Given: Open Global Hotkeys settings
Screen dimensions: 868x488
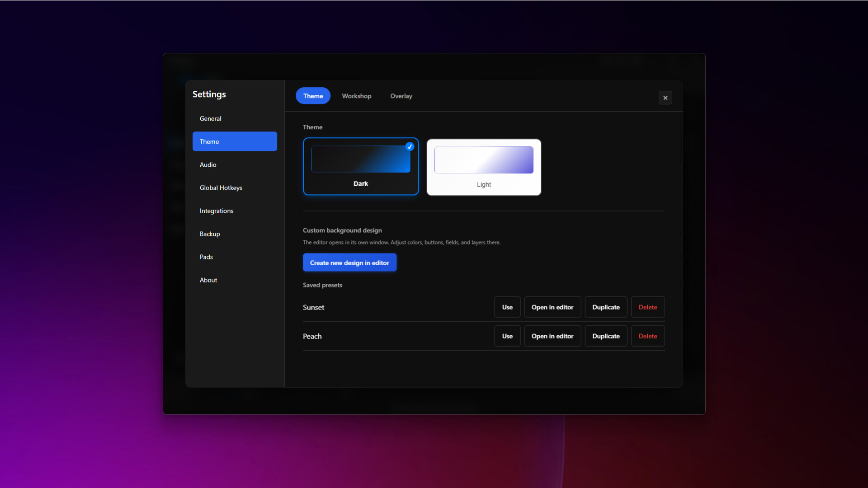Looking at the screenshot, I should point(235,188).
